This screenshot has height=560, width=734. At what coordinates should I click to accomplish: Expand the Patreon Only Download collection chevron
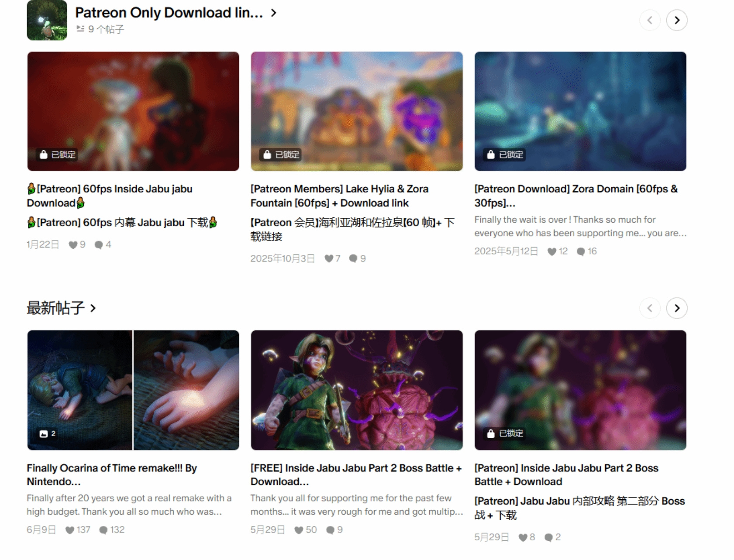(274, 13)
